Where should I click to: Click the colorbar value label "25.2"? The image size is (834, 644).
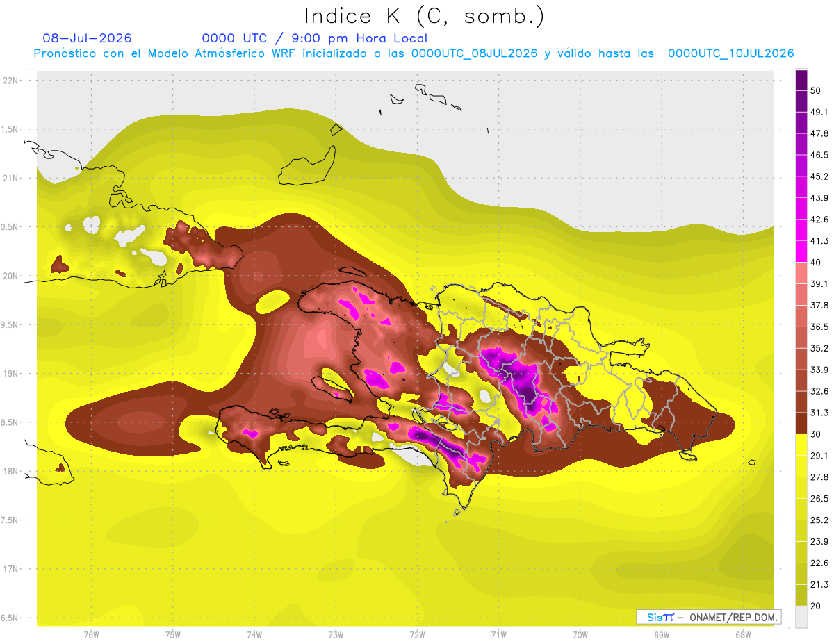pos(819,520)
